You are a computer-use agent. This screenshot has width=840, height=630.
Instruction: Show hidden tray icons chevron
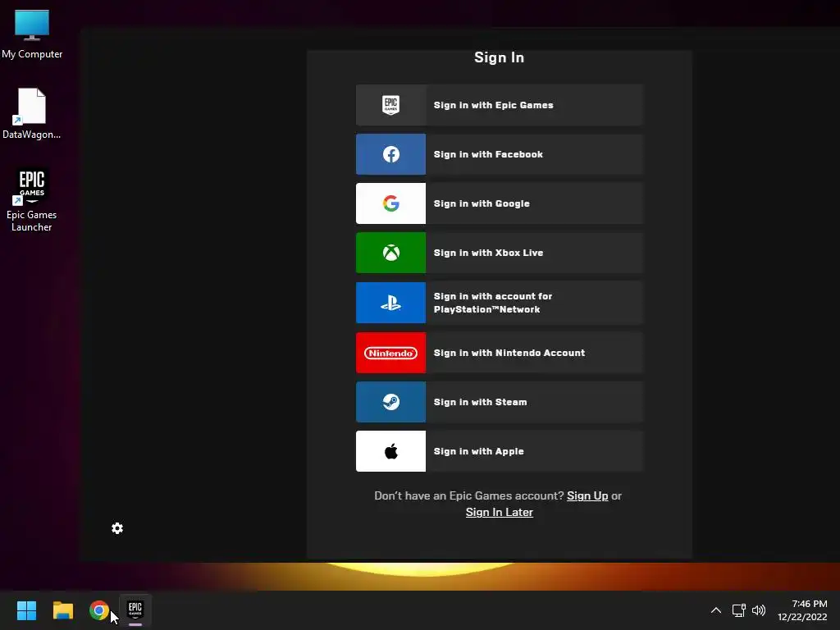tap(715, 610)
